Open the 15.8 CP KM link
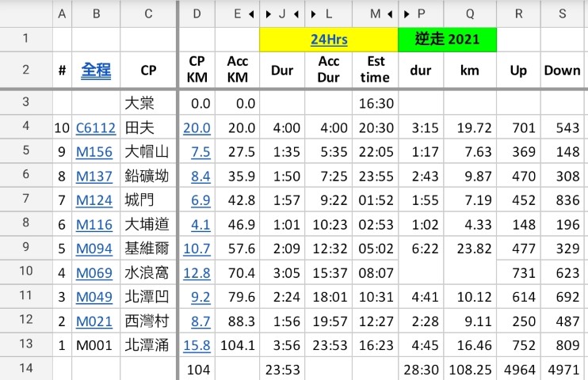The image size is (588, 380). tap(197, 345)
